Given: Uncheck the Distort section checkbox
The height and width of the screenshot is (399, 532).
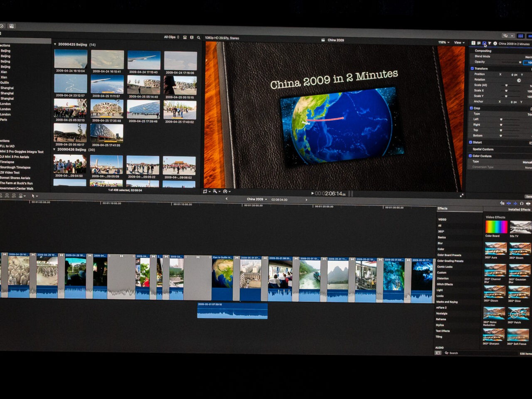Looking at the screenshot, I should 470,142.
